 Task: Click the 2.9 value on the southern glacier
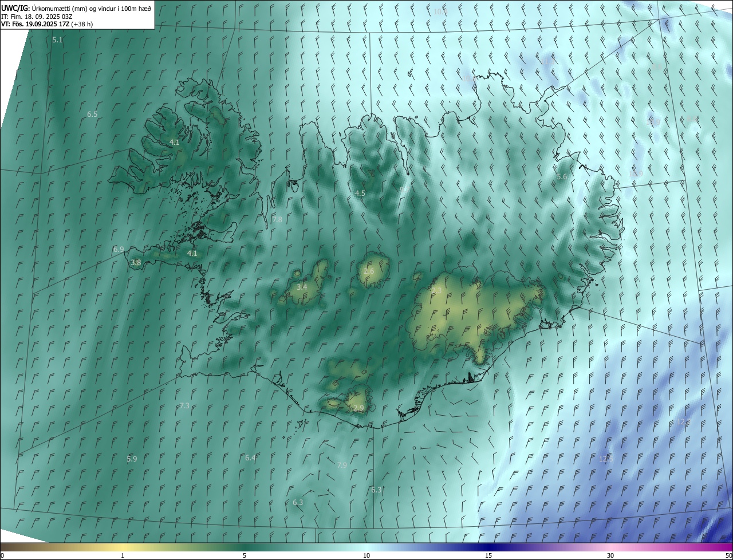pos(358,408)
